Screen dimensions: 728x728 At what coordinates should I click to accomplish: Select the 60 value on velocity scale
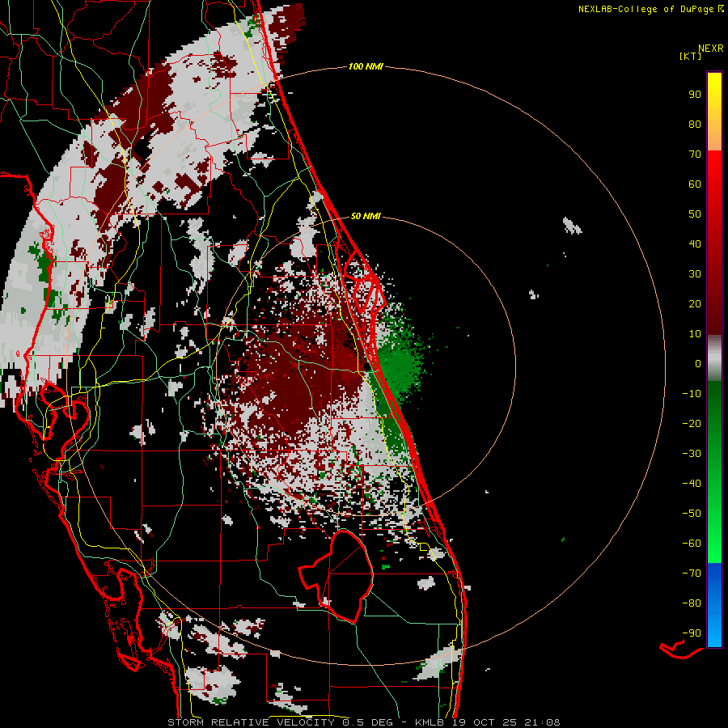(695, 184)
